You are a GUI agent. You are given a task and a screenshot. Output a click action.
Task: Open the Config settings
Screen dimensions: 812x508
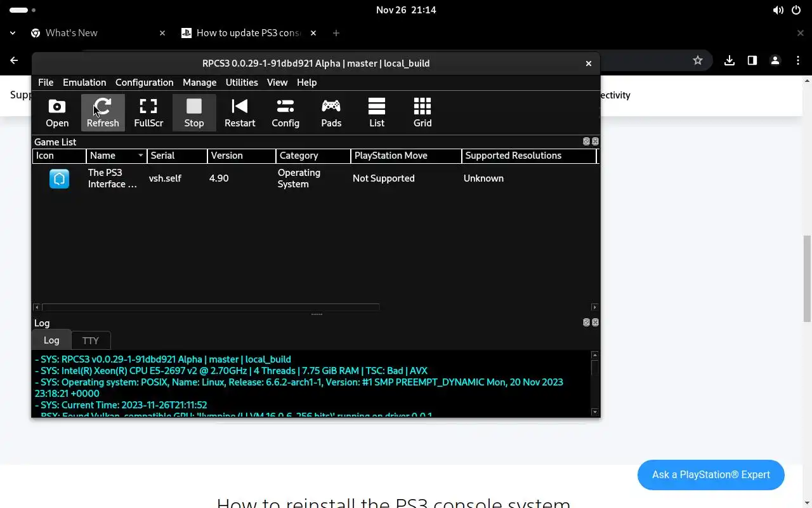pyautogui.click(x=285, y=113)
